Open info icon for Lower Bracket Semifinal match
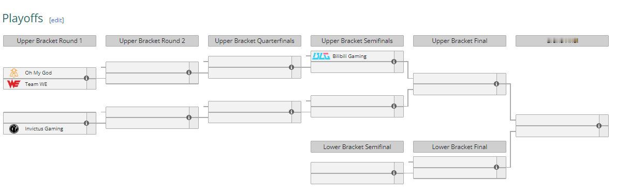 (x=394, y=173)
